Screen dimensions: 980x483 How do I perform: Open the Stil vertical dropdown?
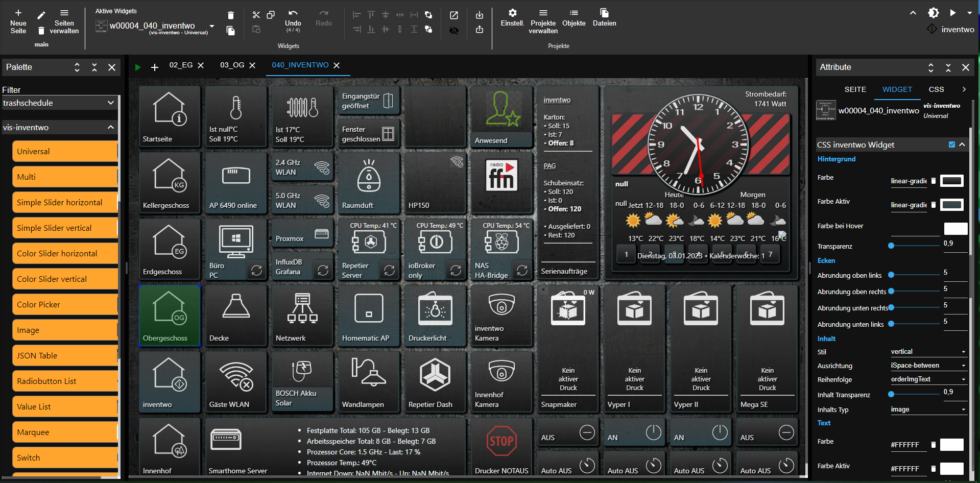tap(928, 352)
